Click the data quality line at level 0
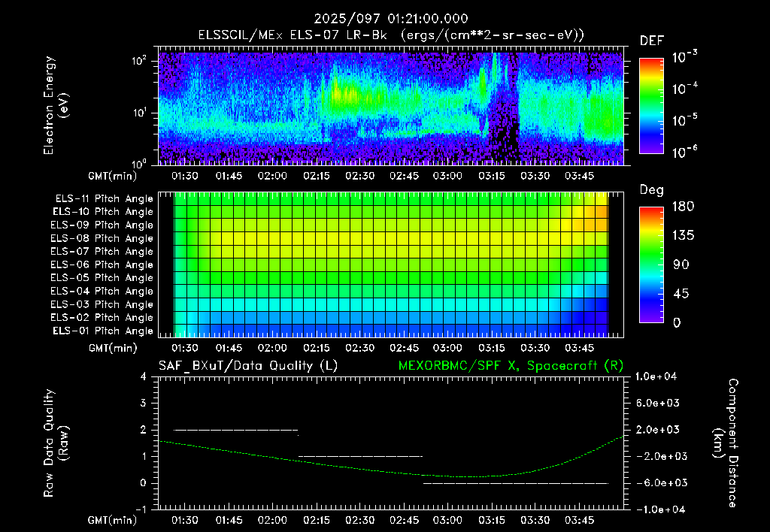 (x=516, y=483)
